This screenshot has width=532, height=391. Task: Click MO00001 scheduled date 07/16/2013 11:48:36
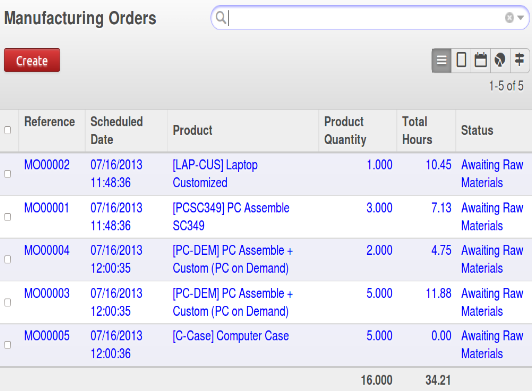click(116, 217)
